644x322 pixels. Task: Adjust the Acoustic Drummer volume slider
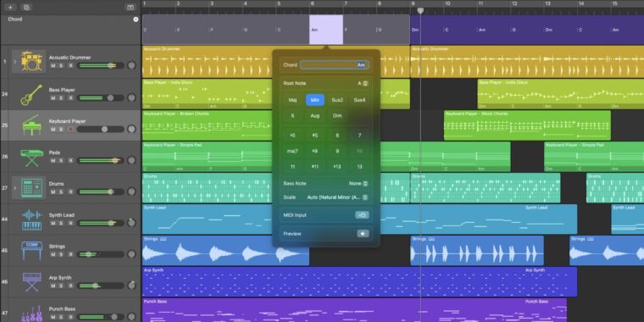pos(101,65)
